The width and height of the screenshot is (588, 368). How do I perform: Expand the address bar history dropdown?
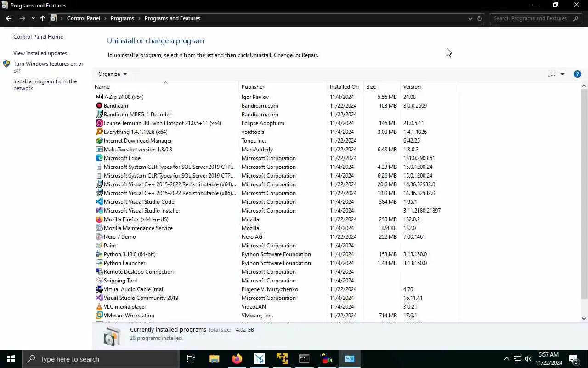tap(470, 18)
